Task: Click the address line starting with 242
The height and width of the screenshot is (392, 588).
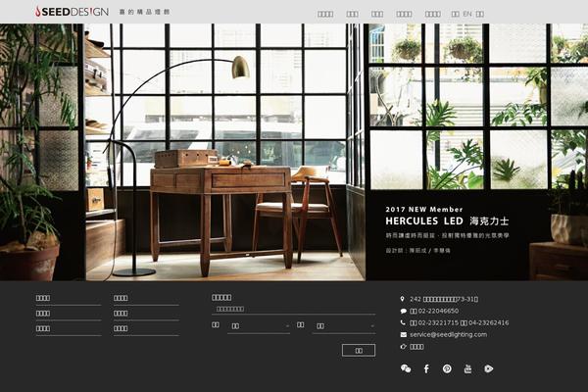Action: pos(444,299)
